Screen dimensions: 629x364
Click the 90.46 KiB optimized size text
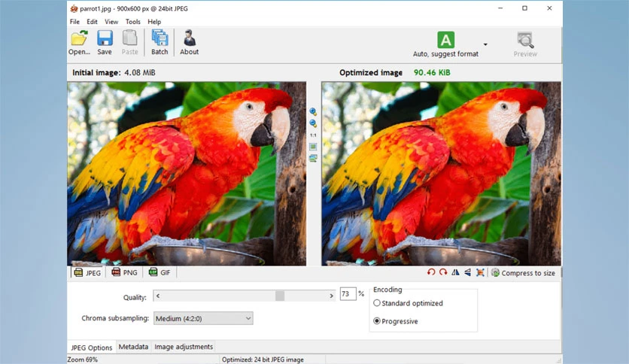click(432, 72)
